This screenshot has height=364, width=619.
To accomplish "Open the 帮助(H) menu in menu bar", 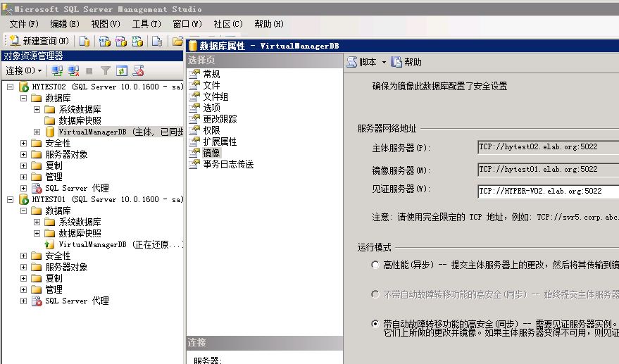I will 269,24.
